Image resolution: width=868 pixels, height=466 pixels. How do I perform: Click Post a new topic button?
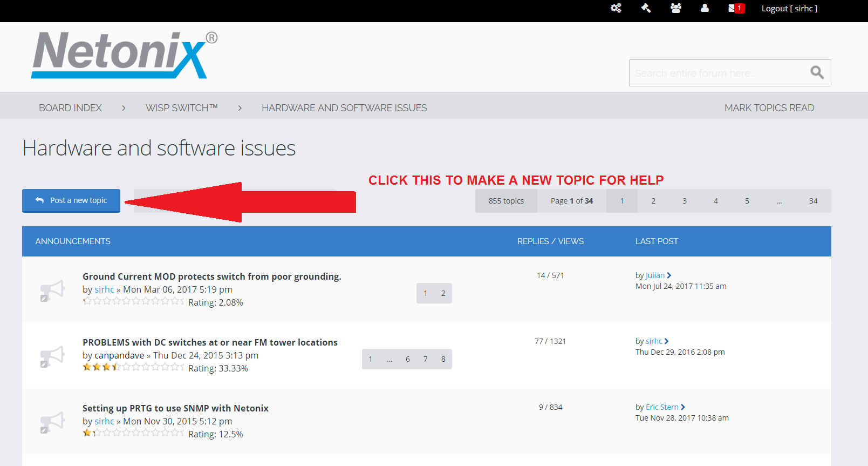click(x=71, y=200)
